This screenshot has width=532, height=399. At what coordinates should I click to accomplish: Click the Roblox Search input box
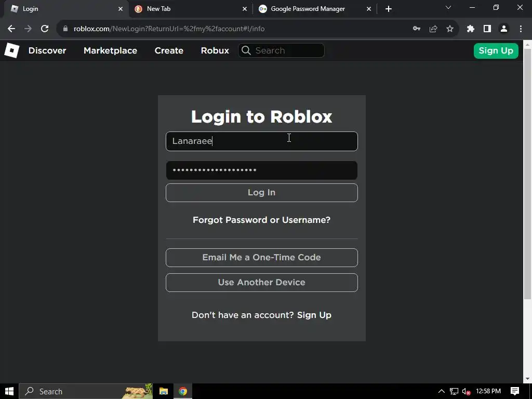[x=281, y=50]
